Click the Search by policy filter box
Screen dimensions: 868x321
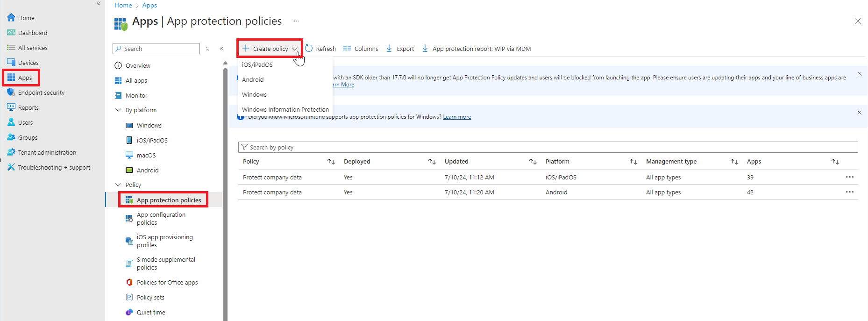click(x=548, y=147)
